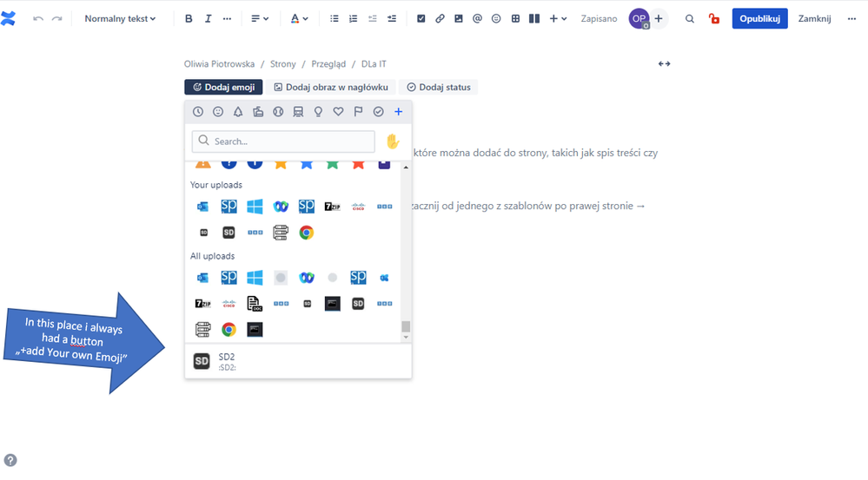Open page restrictions lock icon
Image resolution: width=868 pixels, height=480 pixels.
pos(714,19)
